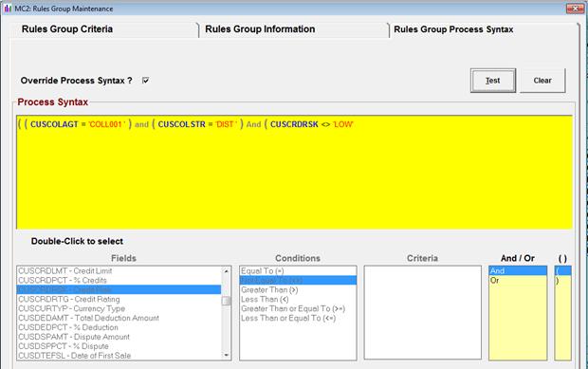Click the Clear button
Image resolution: width=588 pixels, height=369 pixels.
(x=542, y=81)
